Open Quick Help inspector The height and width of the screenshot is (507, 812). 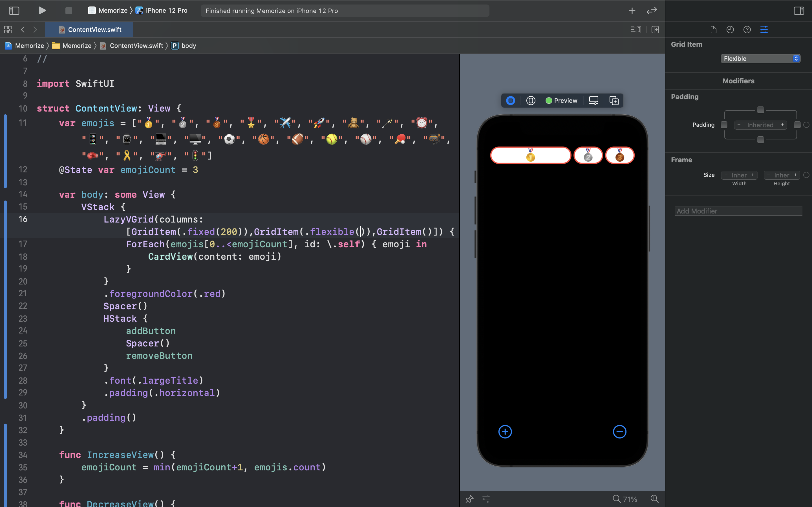point(747,30)
